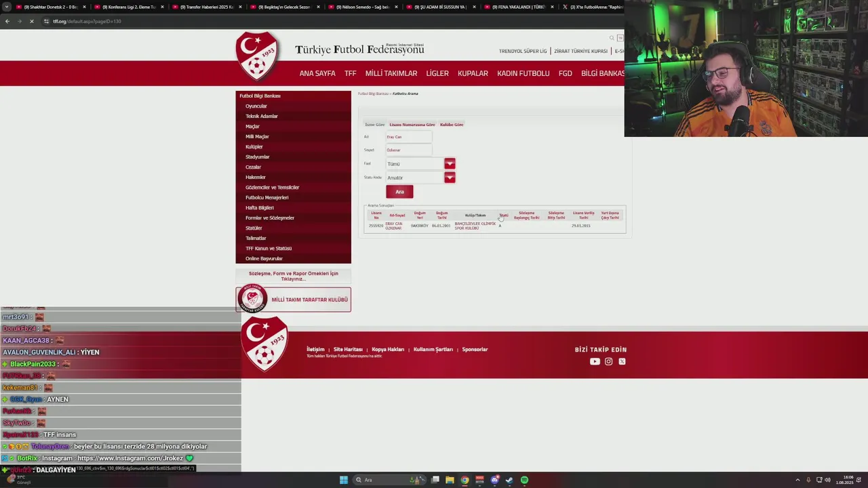This screenshot has height=488, width=868.
Task: Open İletişim footer link
Action: coord(315,349)
